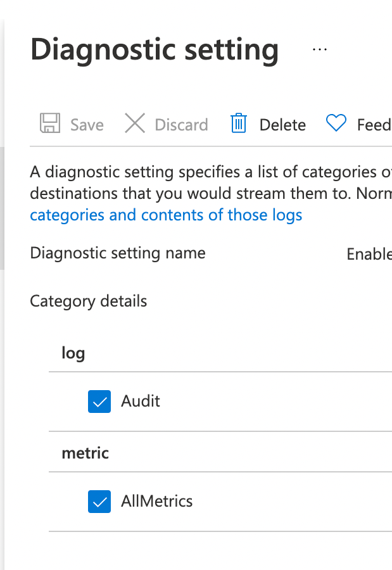The height and width of the screenshot is (570, 392).
Task: Uncheck the Audit log checkbox
Action: pyautogui.click(x=99, y=402)
